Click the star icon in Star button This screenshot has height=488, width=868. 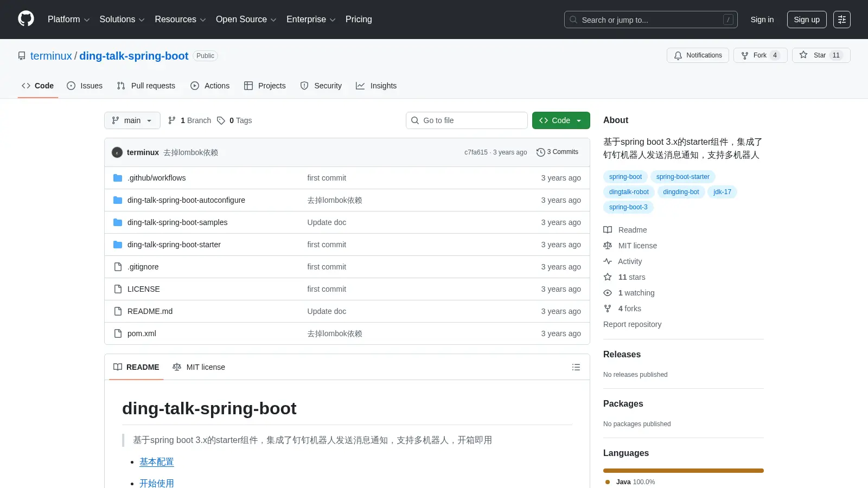tap(803, 55)
